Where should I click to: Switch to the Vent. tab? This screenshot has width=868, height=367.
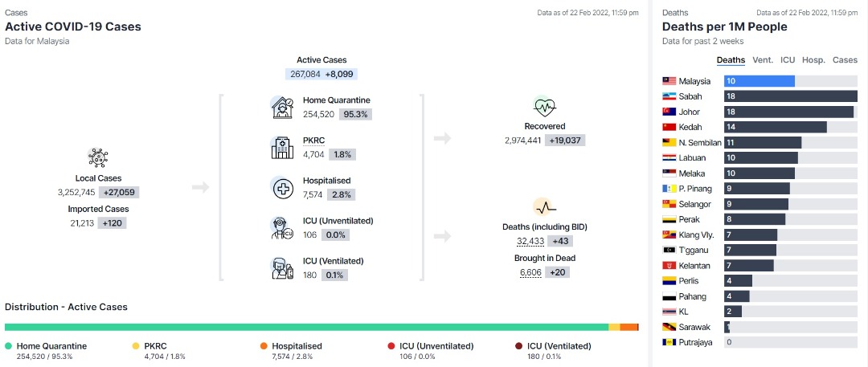(763, 59)
